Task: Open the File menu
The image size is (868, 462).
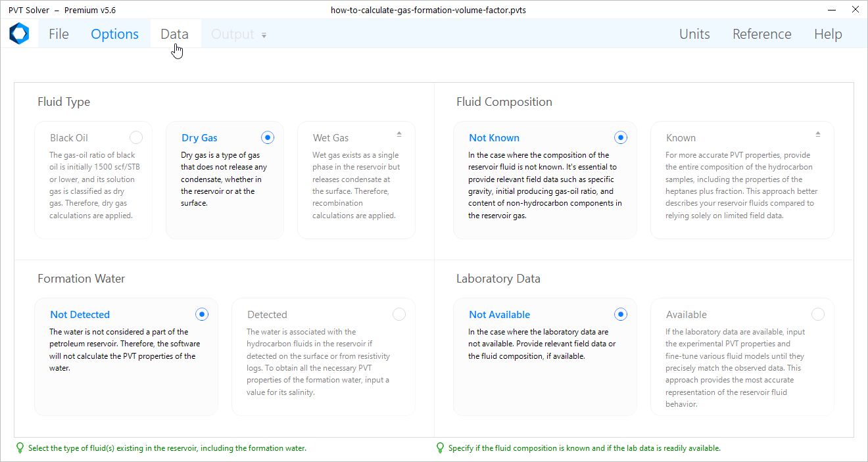Action: [59, 34]
